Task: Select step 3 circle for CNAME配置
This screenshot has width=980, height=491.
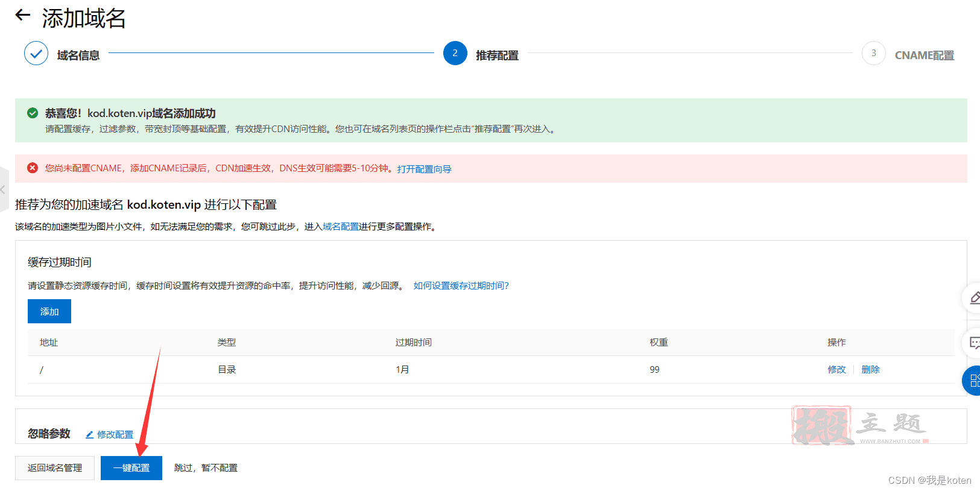Action: (873, 53)
